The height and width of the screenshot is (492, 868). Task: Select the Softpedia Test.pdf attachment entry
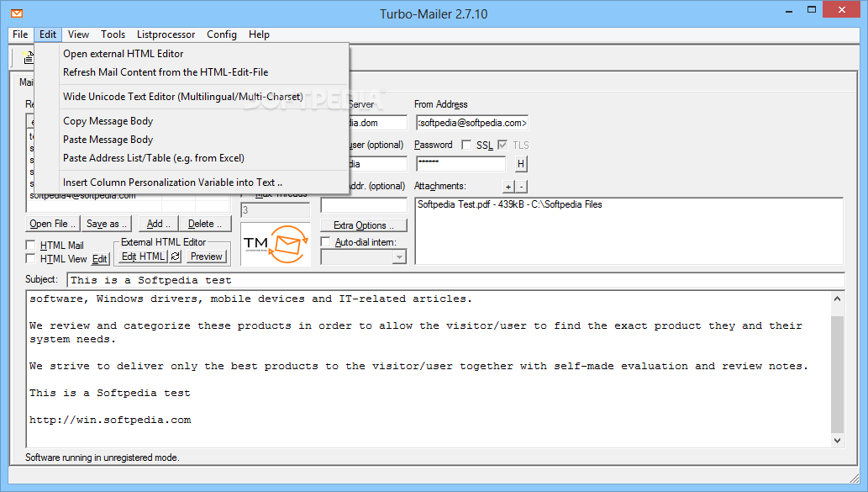coord(509,204)
